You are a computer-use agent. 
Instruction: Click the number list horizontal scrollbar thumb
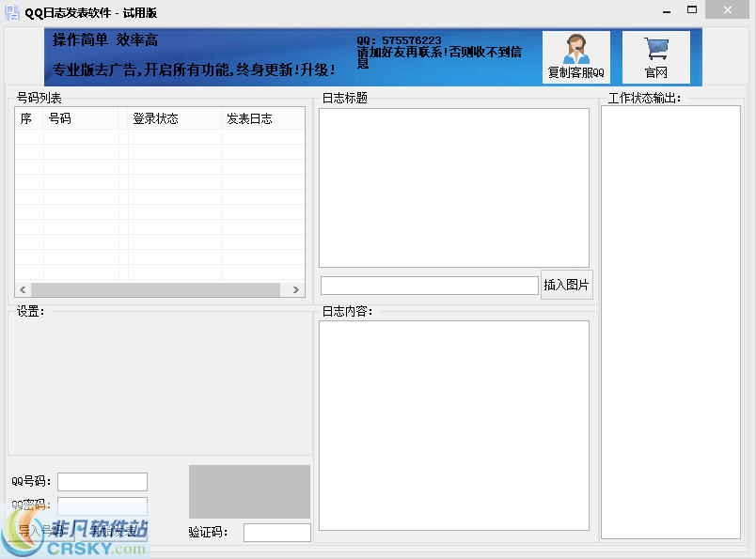(x=155, y=289)
